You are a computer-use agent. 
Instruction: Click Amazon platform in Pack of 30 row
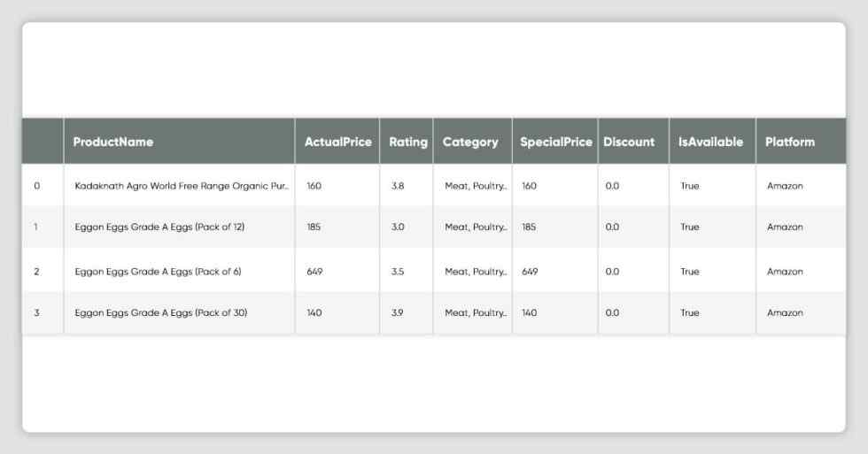[x=785, y=312]
